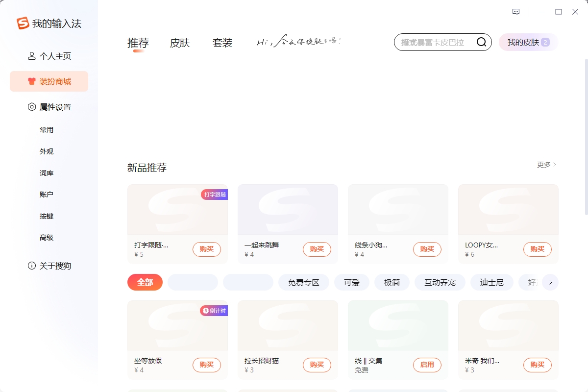
Task: Open 高级 settings
Action: coord(47,238)
